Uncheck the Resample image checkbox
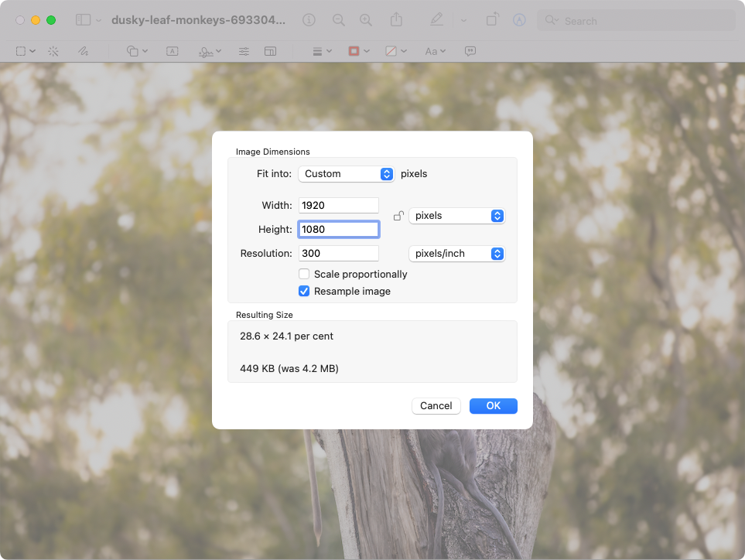The image size is (745, 560). (304, 291)
